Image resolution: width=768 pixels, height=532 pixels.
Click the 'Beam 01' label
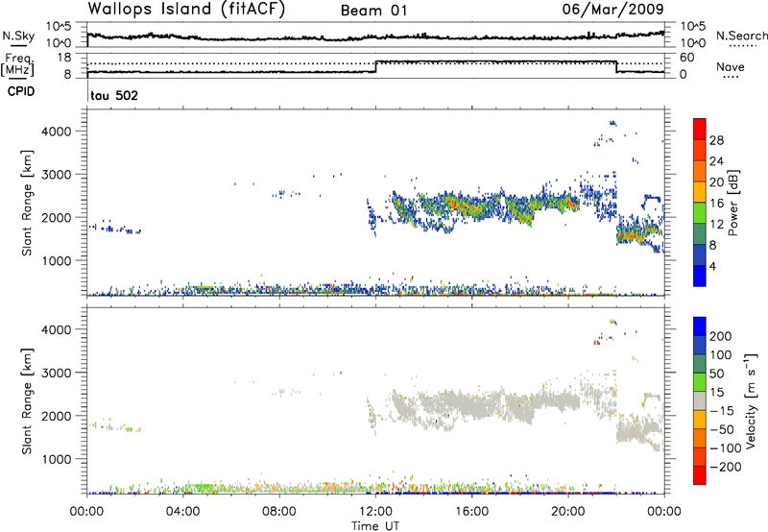[x=373, y=11]
